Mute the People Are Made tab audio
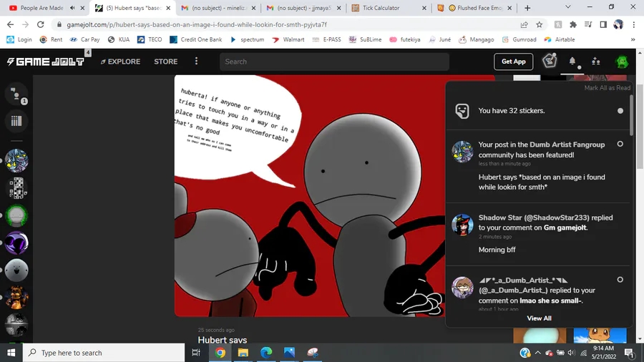This screenshot has height=362, width=644. [72, 8]
